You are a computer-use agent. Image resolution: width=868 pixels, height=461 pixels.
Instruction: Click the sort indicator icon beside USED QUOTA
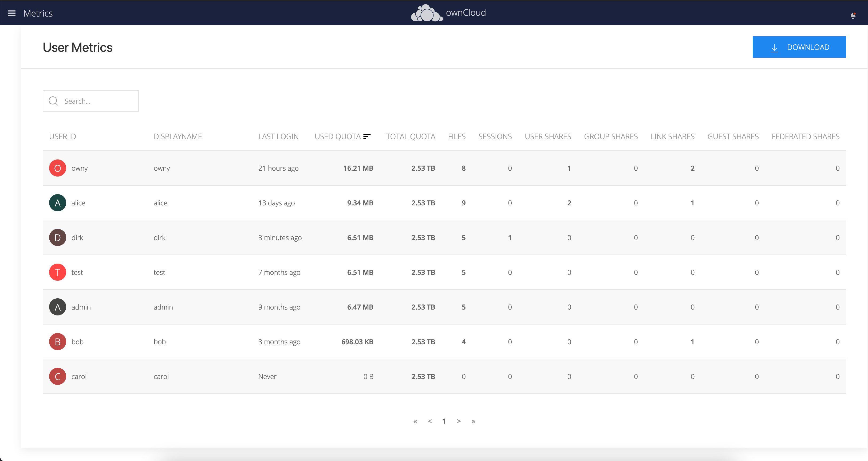367,136
